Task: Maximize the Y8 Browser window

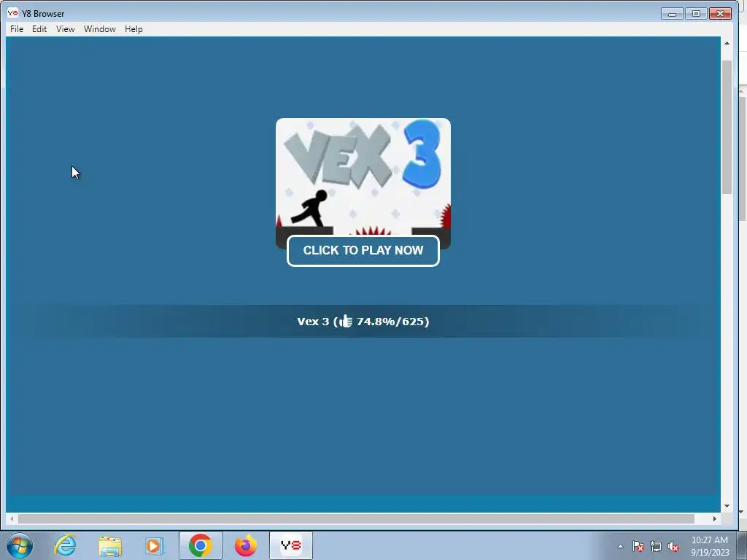Action: 696,14
